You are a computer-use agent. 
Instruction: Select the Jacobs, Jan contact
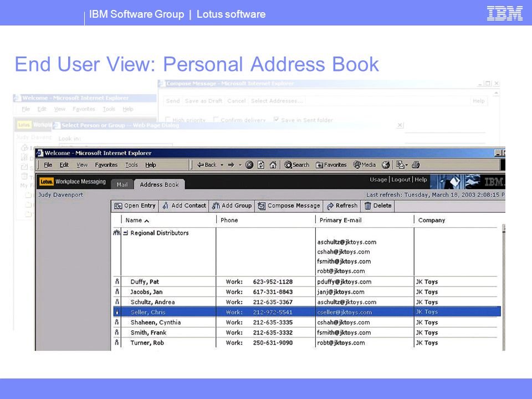[146, 292]
